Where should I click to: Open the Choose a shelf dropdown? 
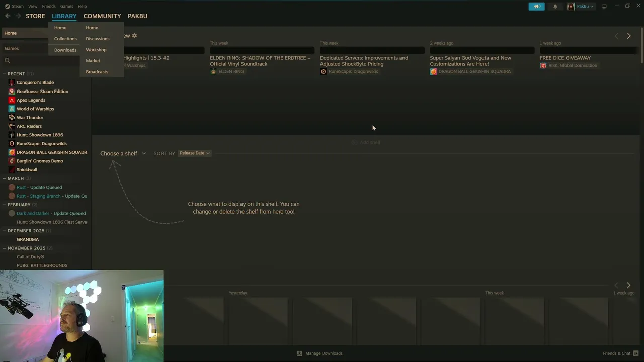pos(123,153)
